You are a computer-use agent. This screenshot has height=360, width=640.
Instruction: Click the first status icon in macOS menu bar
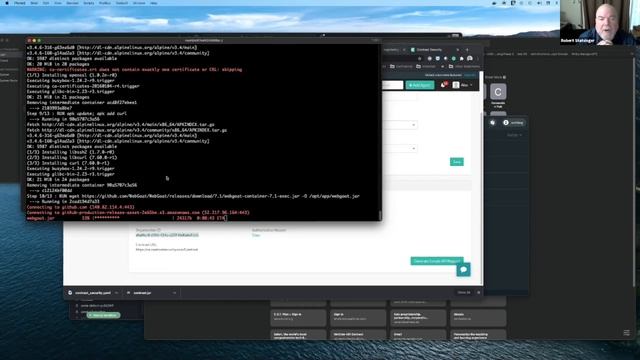[x=494, y=3]
